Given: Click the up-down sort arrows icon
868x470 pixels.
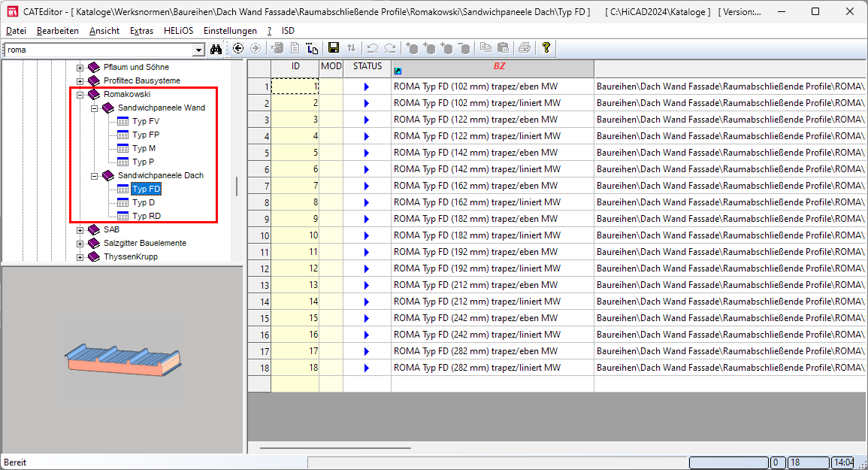Looking at the screenshot, I should pos(351,48).
